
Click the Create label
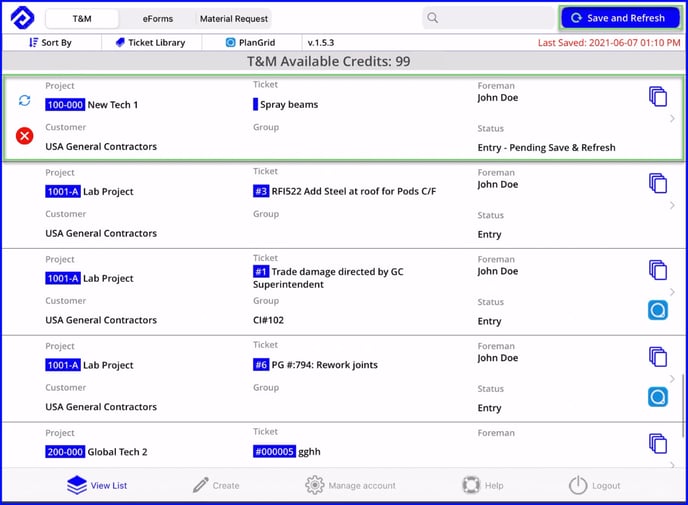point(226,486)
